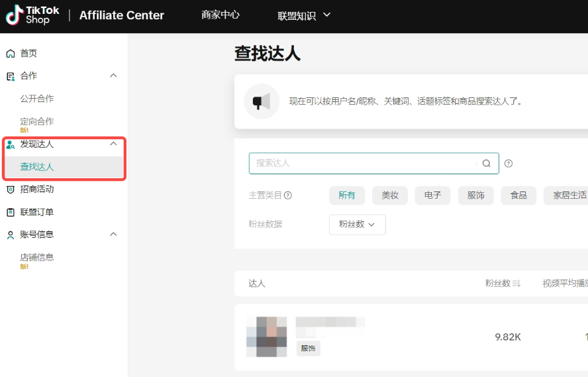Image resolution: width=588 pixels, height=377 pixels.
Task: Click the 服饰 tag under creator name
Action: (309, 349)
